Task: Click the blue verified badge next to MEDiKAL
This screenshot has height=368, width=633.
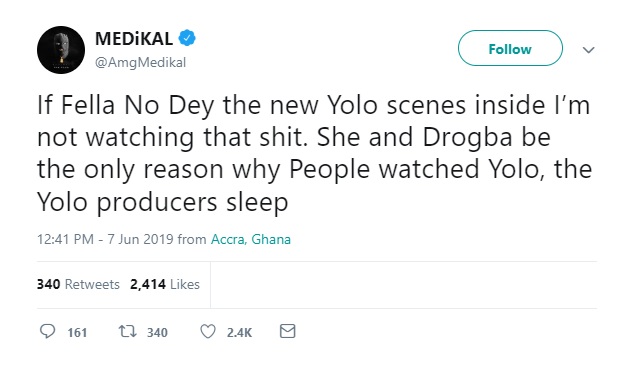Action: click(187, 38)
